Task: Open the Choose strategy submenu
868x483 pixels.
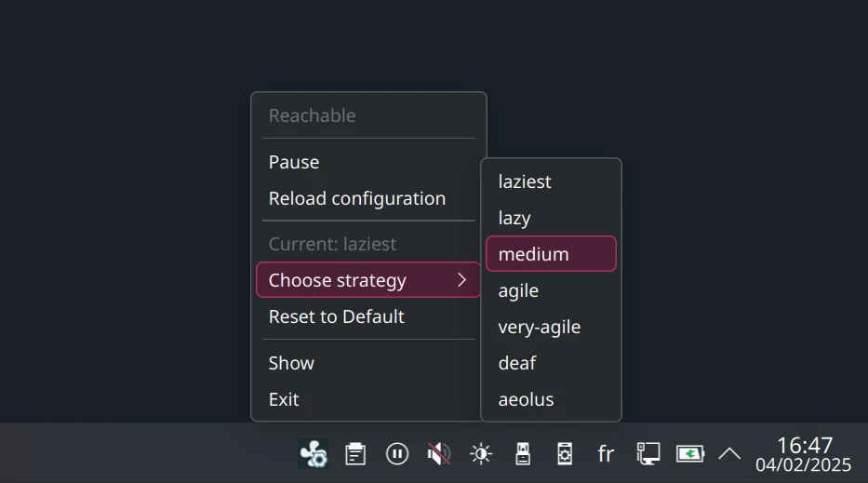Action: click(368, 280)
